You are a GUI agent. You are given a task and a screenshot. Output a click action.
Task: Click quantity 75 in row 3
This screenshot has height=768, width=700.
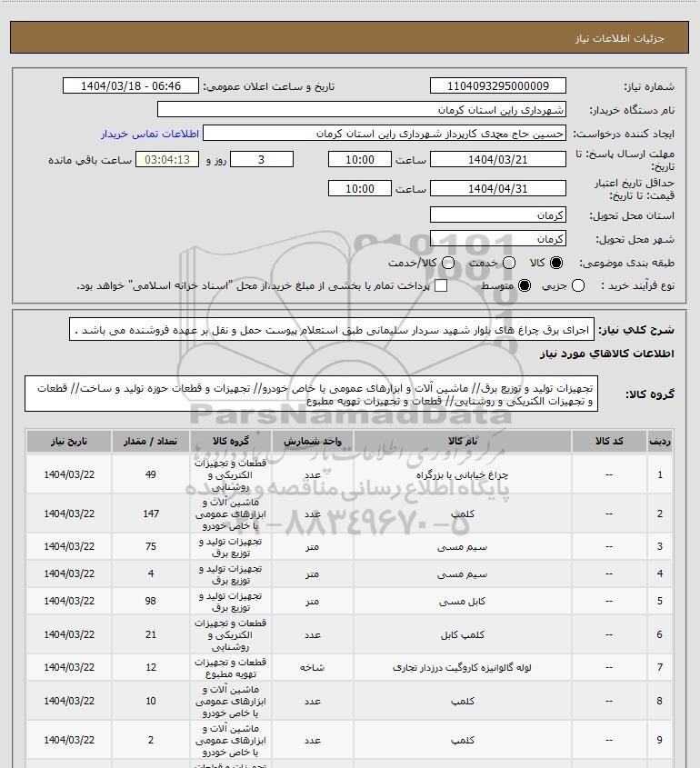pyautogui.click(x=151, y=546)
